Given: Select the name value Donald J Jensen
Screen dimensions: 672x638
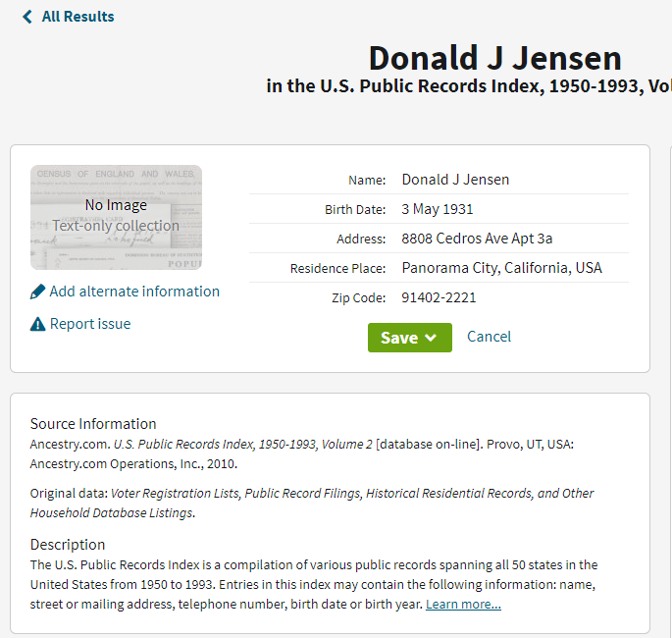Looking at the screenshot, I should pos(455,180).
